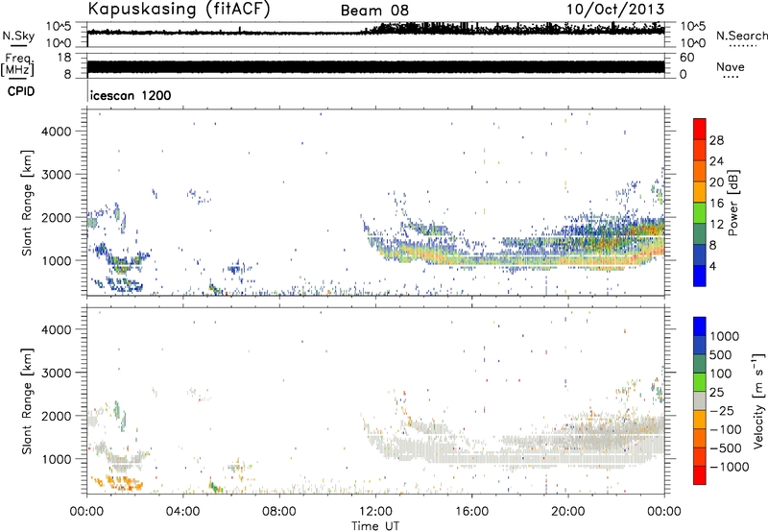Click the "08:00" time tick label
Screen dimensions: 768x532
coord(279,512)
